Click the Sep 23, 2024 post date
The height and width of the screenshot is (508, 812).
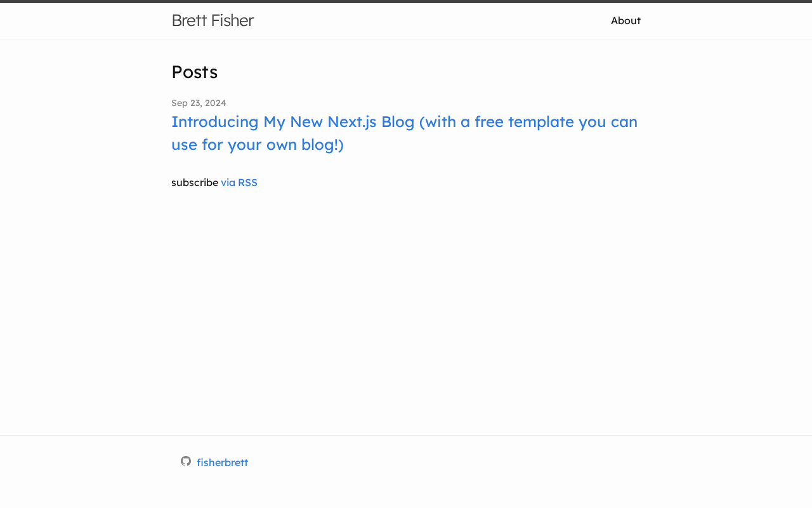199,103
